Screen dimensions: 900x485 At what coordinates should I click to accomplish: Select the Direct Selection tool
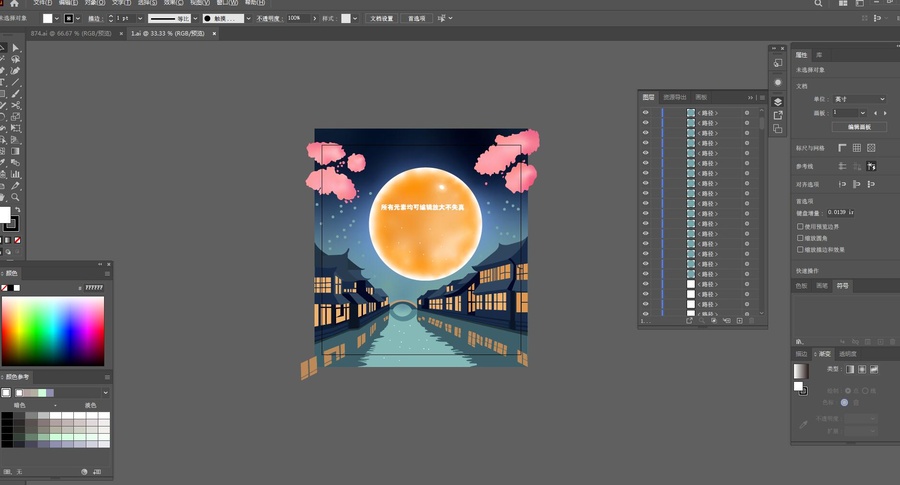[x=15, y=48]
